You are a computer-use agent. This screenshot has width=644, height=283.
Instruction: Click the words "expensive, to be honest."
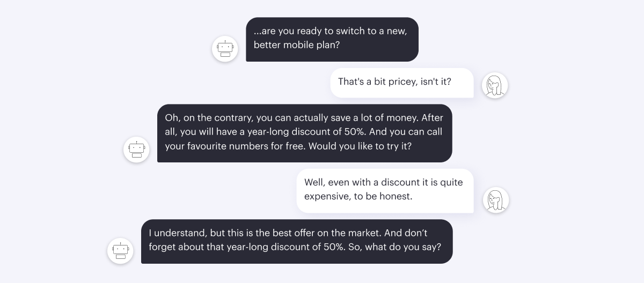tap(358, 196)
